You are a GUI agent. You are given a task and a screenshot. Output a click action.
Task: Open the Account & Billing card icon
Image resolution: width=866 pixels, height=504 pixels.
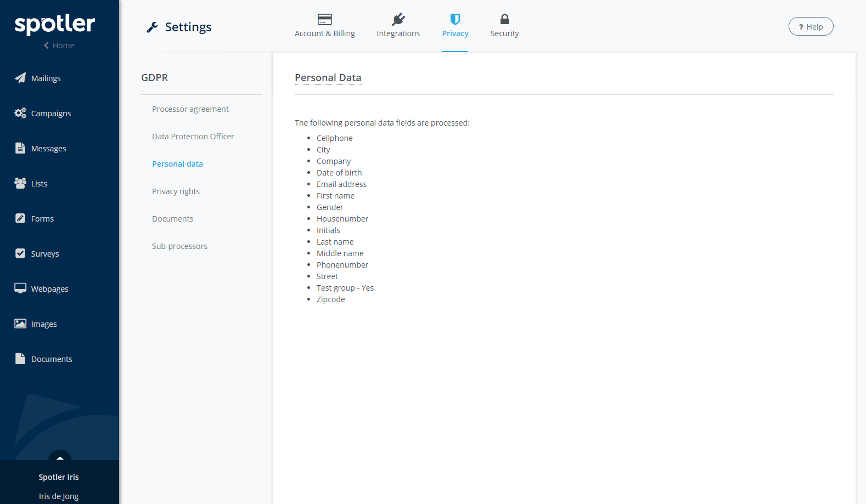(x=324, y=20)
